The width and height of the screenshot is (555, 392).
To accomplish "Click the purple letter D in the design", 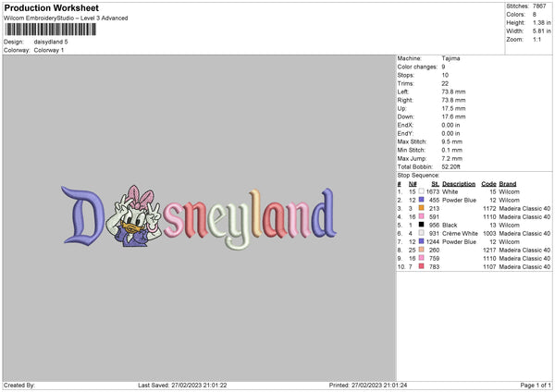I will (83, 215).
